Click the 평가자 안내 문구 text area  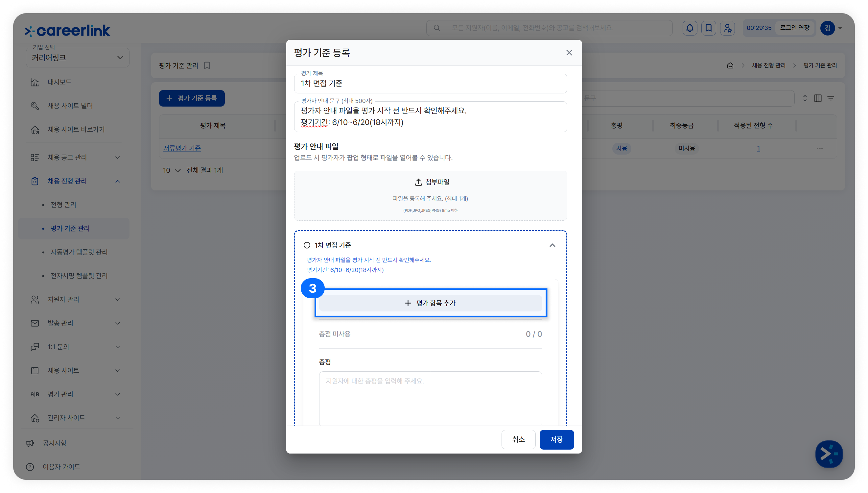pos(430,116)
